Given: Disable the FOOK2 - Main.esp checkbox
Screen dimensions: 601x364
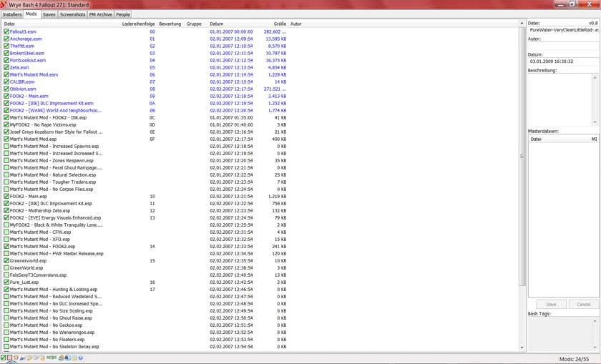Looking at the screenshot, I should click(6, 196).
